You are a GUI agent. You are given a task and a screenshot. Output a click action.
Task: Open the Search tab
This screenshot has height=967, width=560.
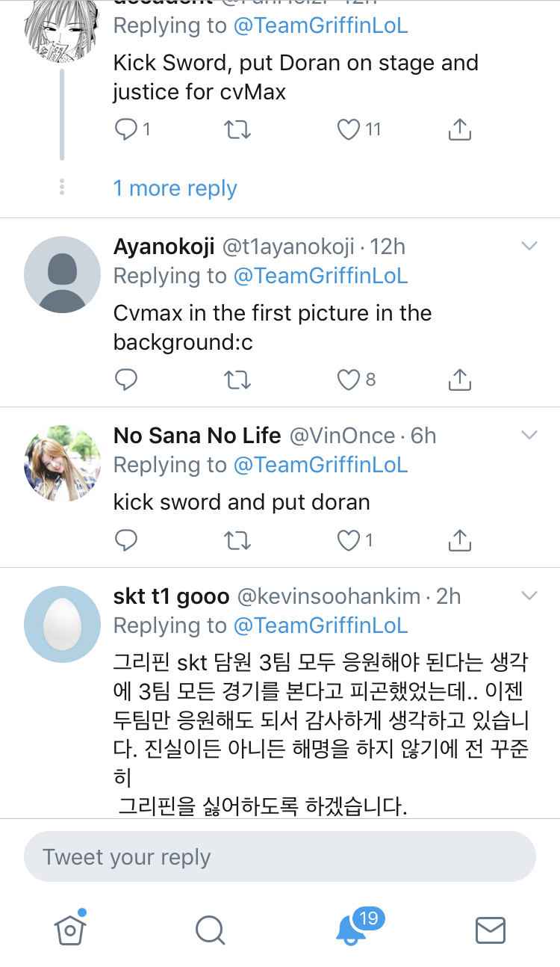pyautogui.click(x=210, y=930)
